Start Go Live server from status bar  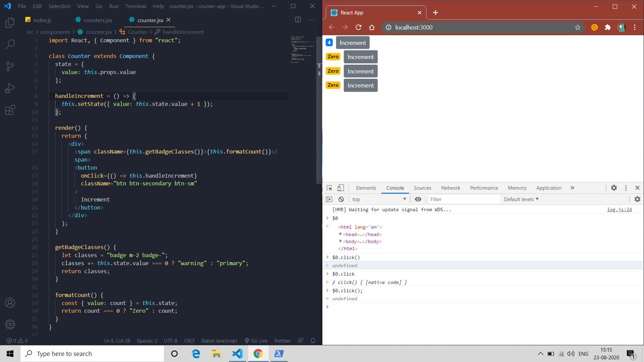255,341
